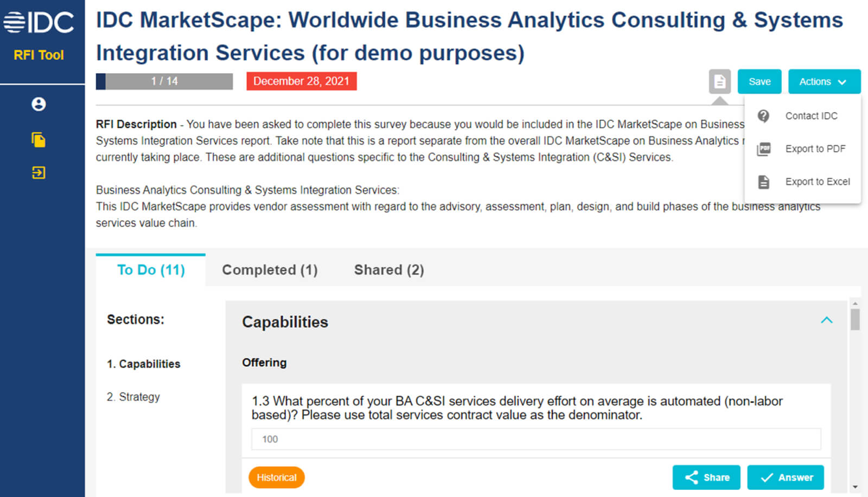This screenshot has width=868, height=497.
Task: Click the Save button
Action: point(759,82)
